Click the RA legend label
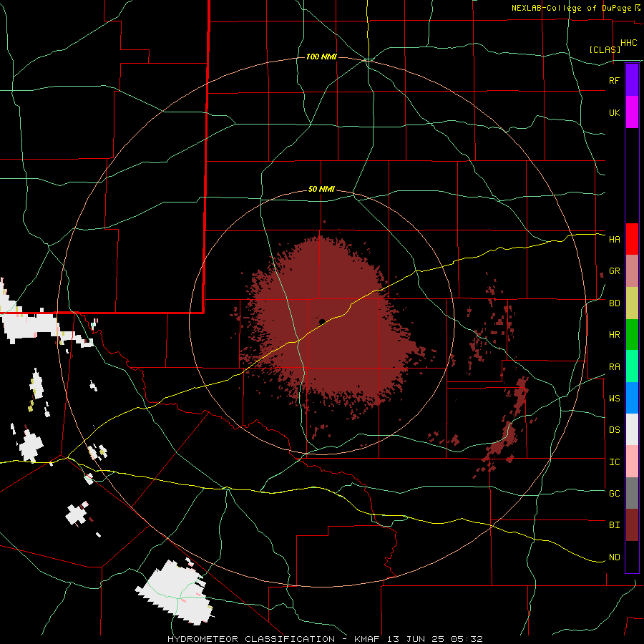This screenshot has width=644, height=644. pos(614,367)
